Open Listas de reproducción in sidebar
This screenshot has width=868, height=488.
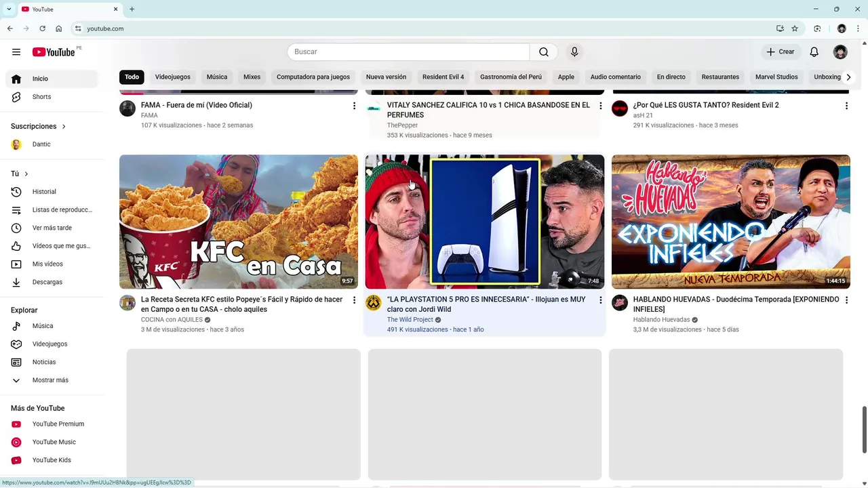pos(52,210)
